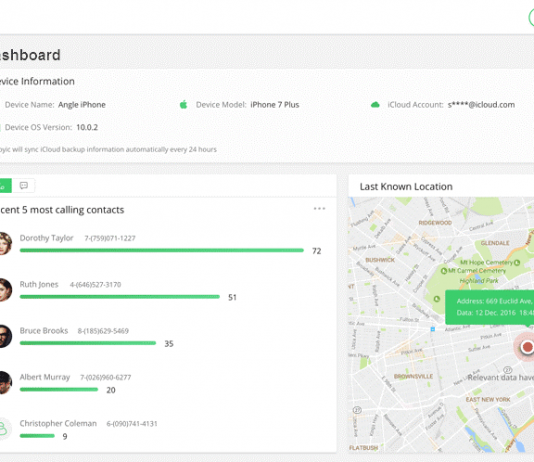This screenshot has height=462, width=534.
Task: Click phone number 4-(646)527-3170
Action: point(95,285)
